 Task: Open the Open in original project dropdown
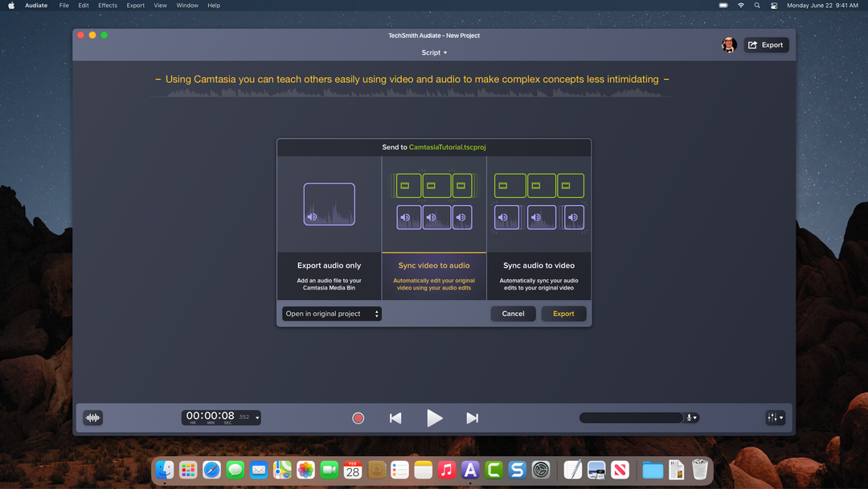pos(331,313)
